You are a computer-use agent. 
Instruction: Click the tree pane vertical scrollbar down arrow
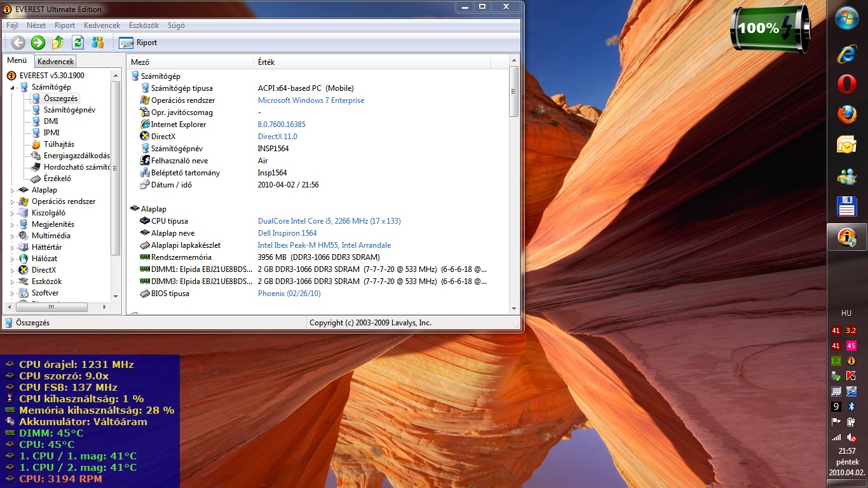115,296
